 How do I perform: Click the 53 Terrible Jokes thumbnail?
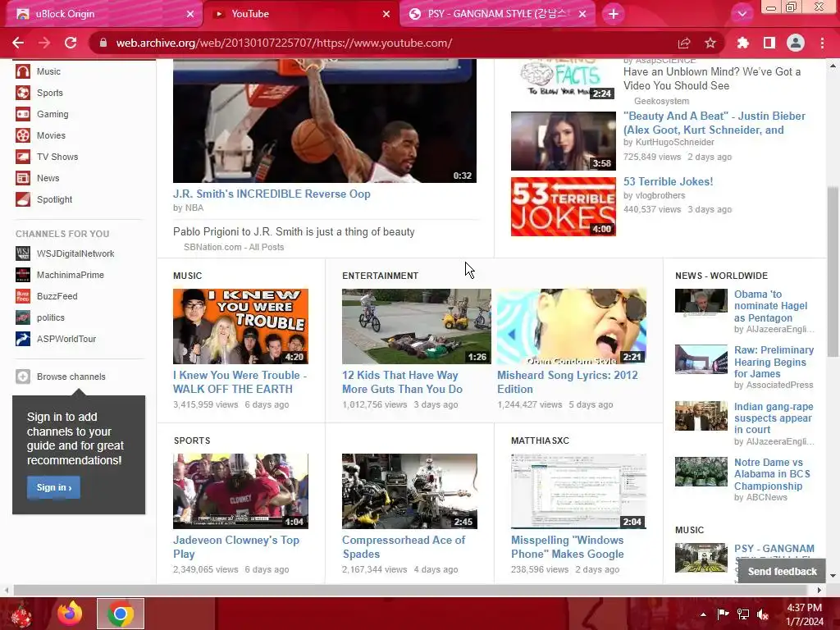pos(563,207)
